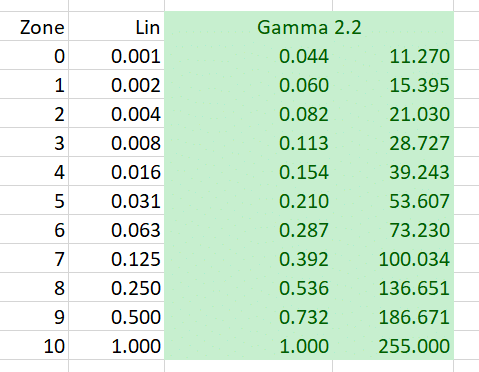Click the cell containing 73.230

(x=393, y=229)
